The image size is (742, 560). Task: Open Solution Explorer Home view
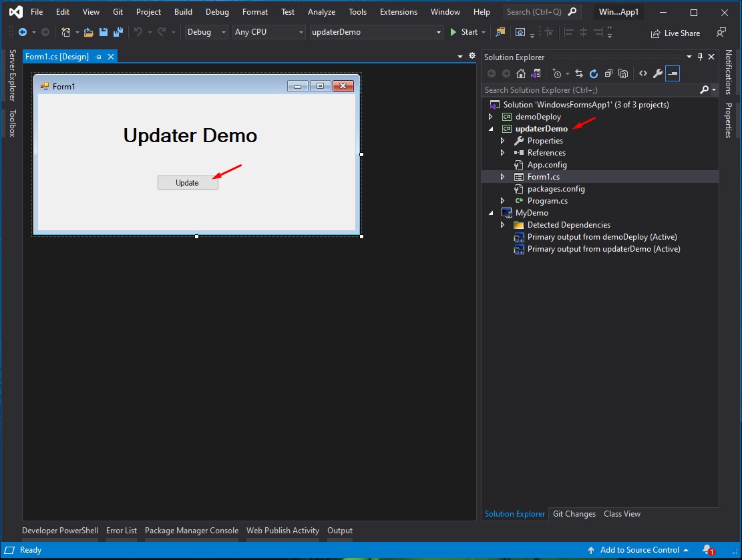(x=521, y=73)
